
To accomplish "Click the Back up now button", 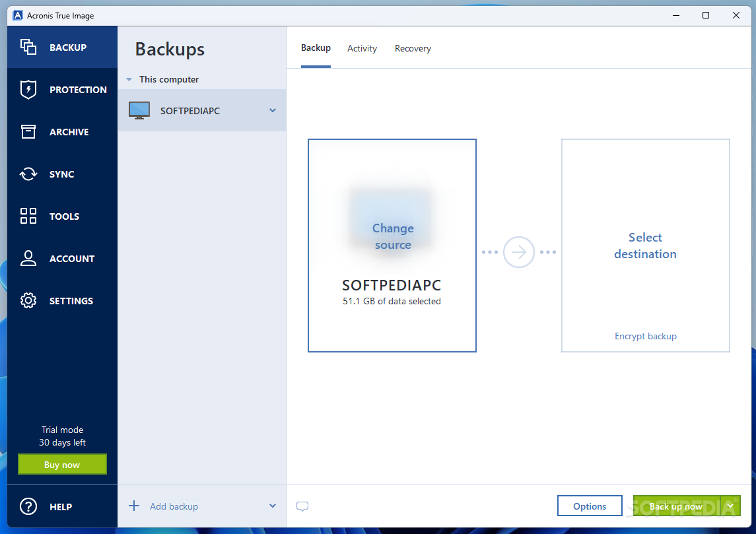I will point(677,506).
